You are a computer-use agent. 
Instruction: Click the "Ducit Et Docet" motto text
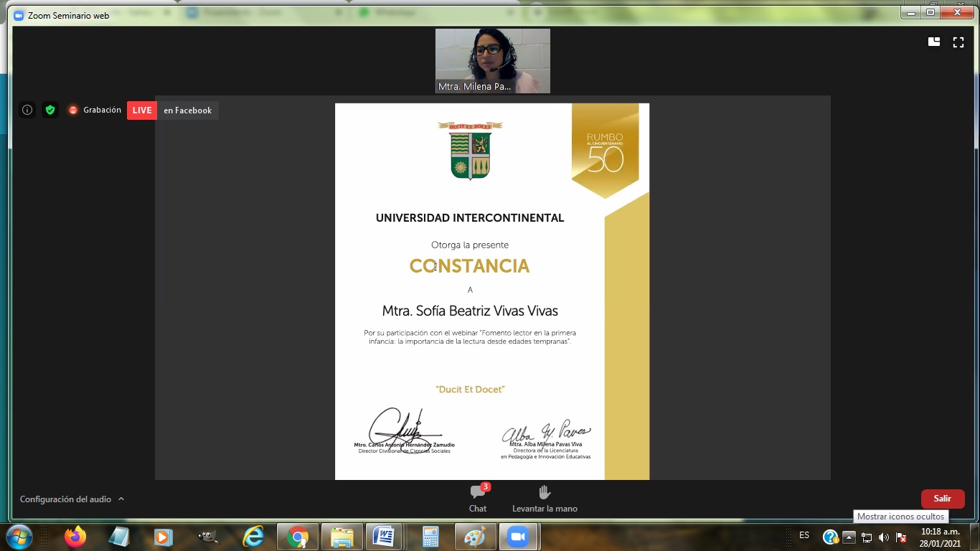pos(470,390)
